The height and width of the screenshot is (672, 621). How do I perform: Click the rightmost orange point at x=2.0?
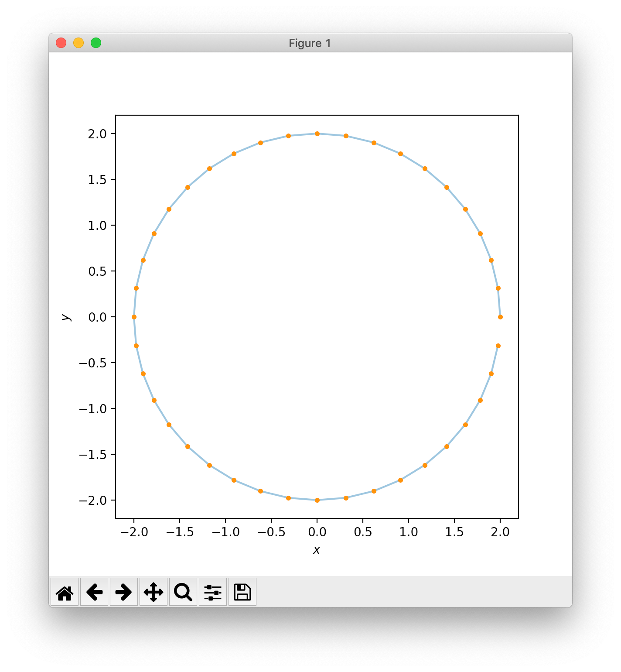(500, 317)
